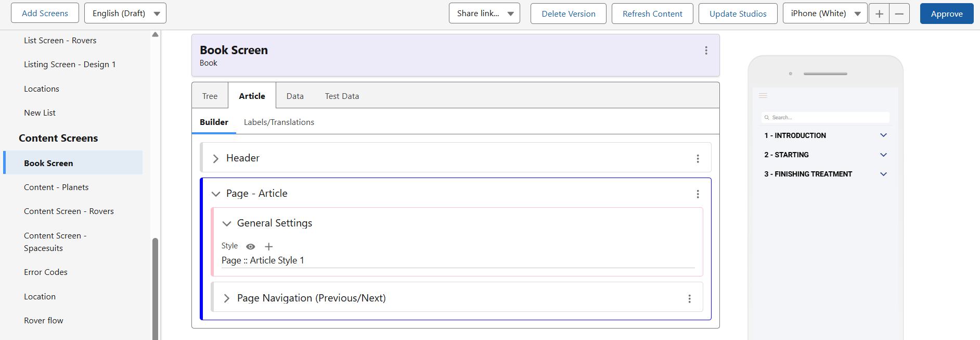Switch to Labels/Translations tab
The height and width of the screenshot is (340, 980).
click(x=279, y=122)
